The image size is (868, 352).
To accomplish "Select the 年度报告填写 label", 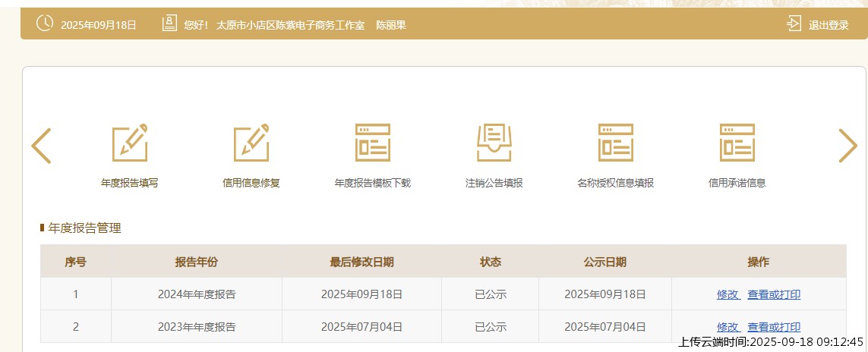I will click(x=130, y=183).
